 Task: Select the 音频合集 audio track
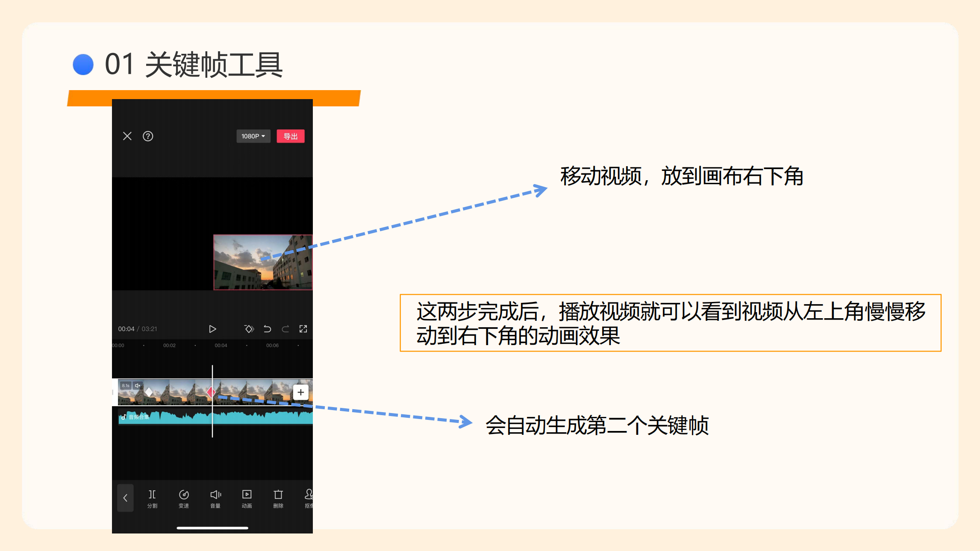pyautogui.click(x=215, y=417)
